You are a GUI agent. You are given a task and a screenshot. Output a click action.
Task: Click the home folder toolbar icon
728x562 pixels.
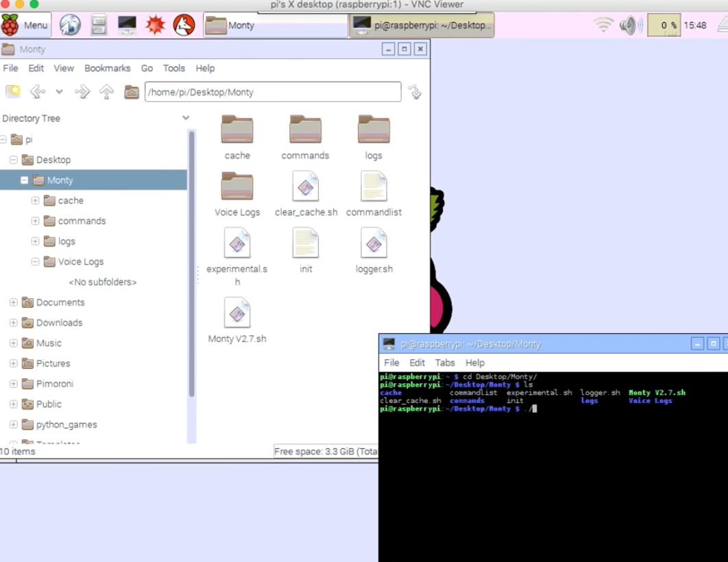[132, 91]
